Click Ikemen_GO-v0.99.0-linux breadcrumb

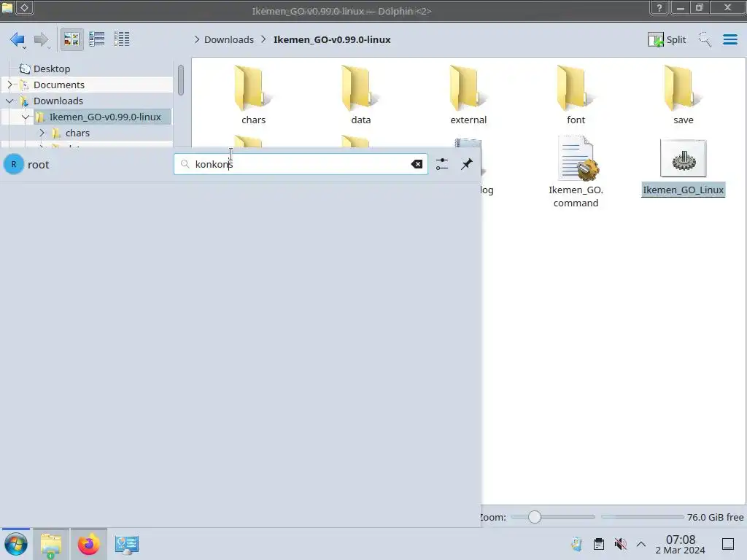click(332, 39)
